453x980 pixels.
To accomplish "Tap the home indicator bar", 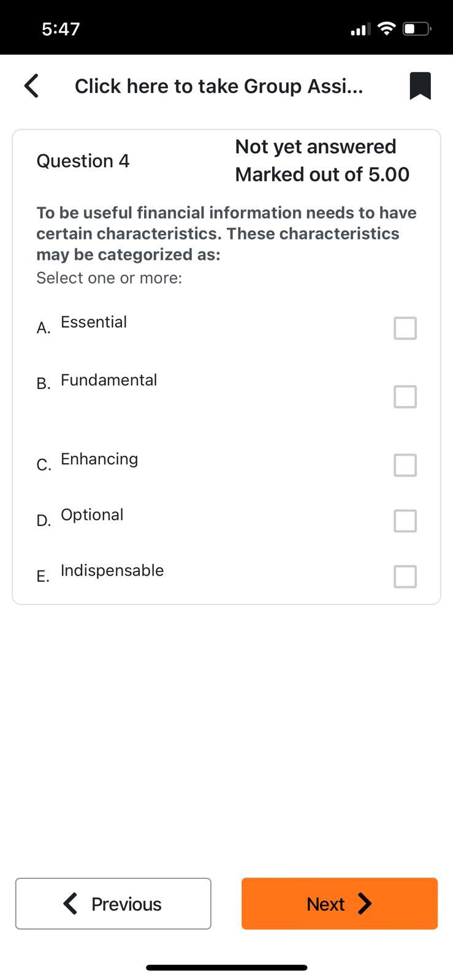I will pos(226,968).
